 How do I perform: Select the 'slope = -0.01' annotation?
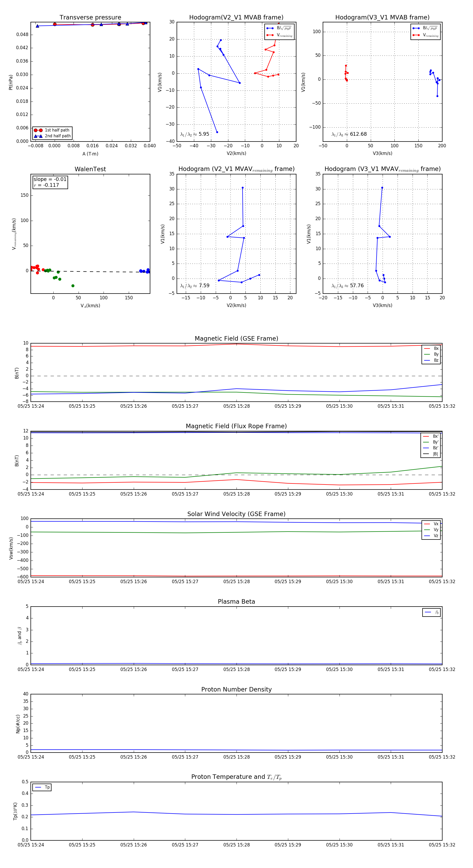[x=50, y=179]
